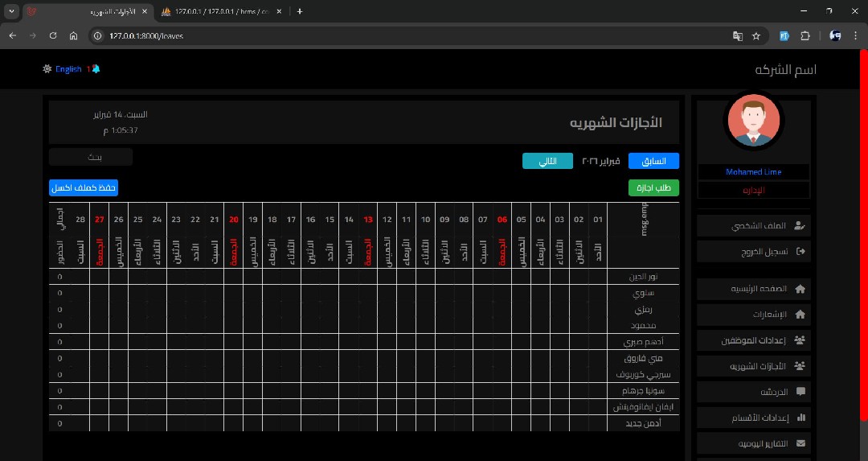Image resolution: width=868 pixels, height=461 pixels.
Task: Click the site information icon in address bar
Action: (98, 35)
